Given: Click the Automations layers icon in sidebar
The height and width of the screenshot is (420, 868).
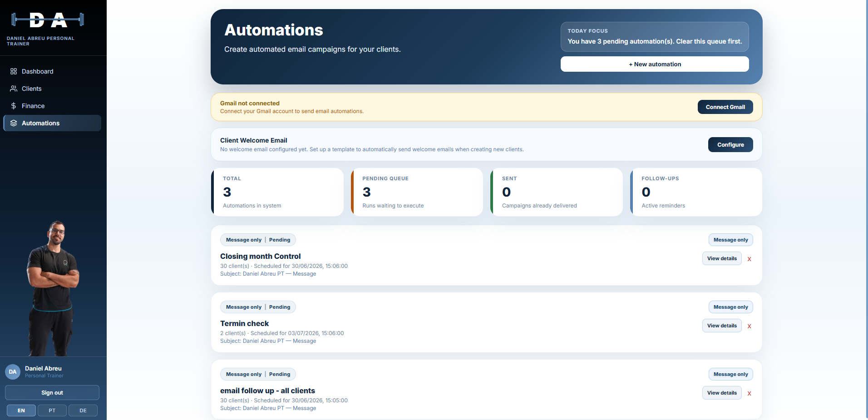Looking at the screenshot, I should tap(14, 123).
